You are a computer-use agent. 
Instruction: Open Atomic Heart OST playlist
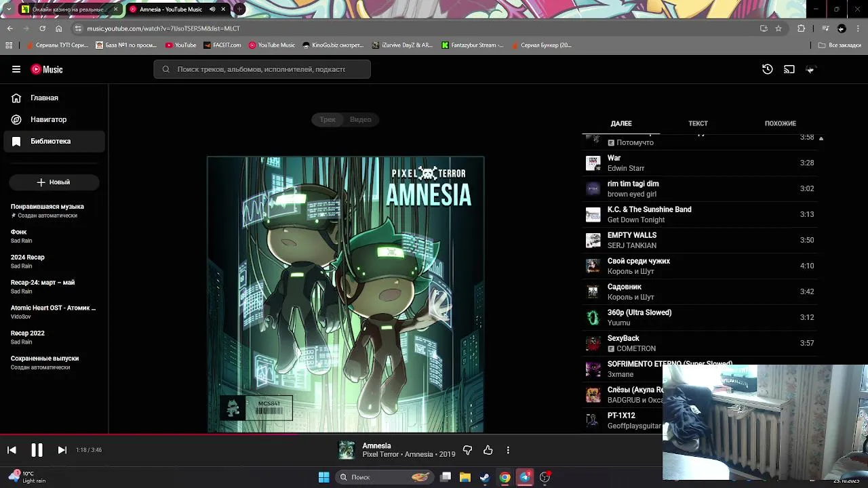[54, 312]
